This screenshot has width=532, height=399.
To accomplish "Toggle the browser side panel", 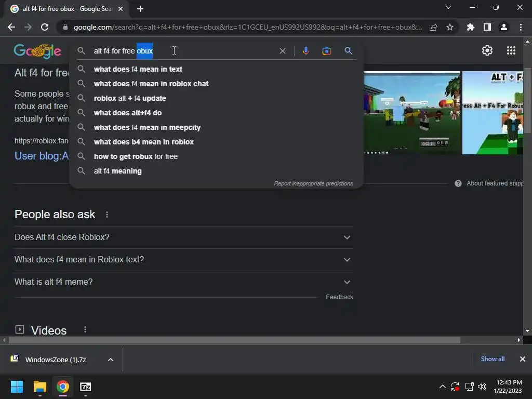I will pyautogui.click(x=487, y=27).
